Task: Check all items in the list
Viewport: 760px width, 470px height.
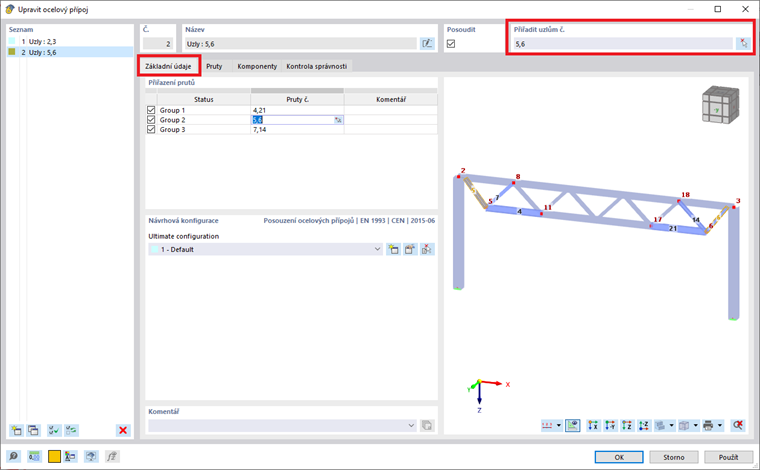Action: 54,430
